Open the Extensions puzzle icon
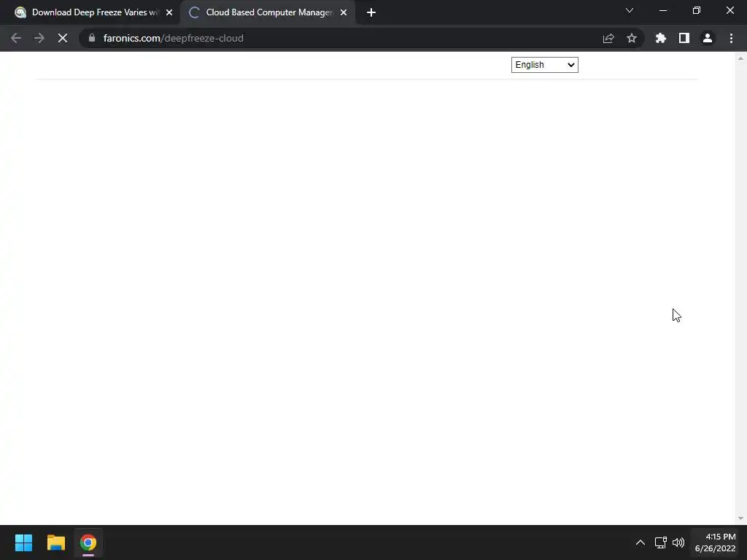747x560 pixels. click(661, 38)
